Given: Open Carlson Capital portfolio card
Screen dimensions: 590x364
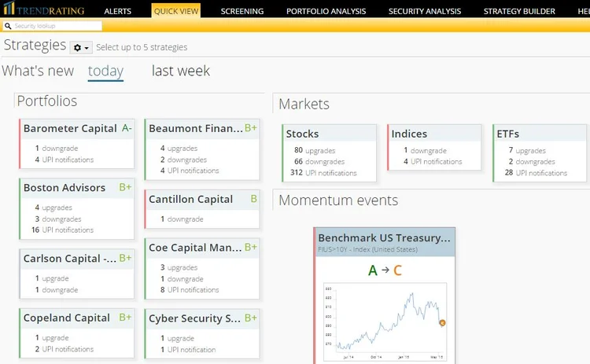Looking at the screenshot, I should (x=77, y=274).
